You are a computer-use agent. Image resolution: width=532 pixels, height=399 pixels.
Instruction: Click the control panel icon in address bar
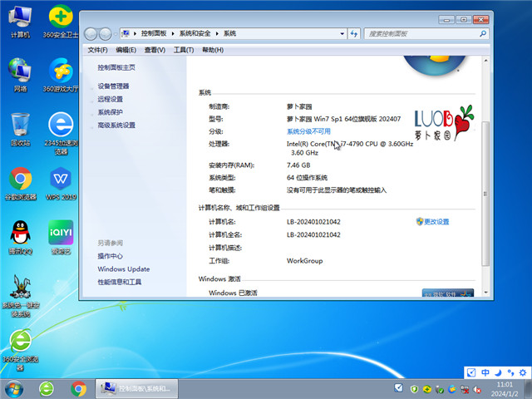click(x=126, y=33)
